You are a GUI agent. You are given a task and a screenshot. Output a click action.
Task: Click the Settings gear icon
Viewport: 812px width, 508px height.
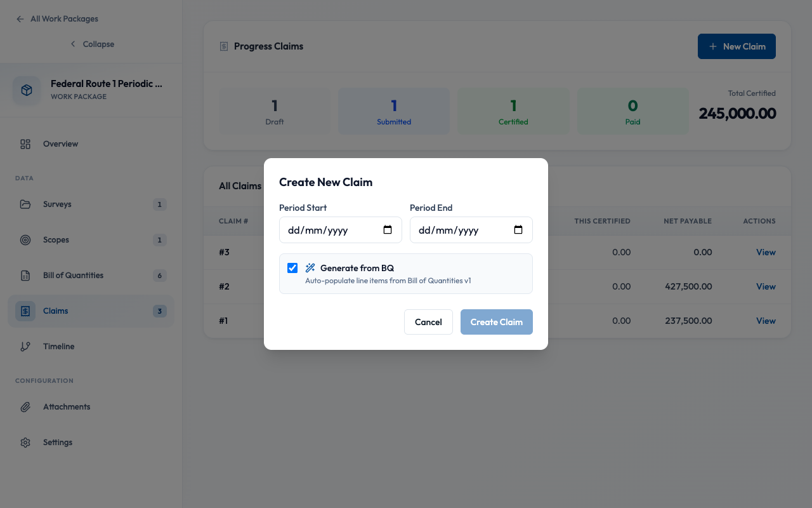pyautogui.click(x=25, y=443)
